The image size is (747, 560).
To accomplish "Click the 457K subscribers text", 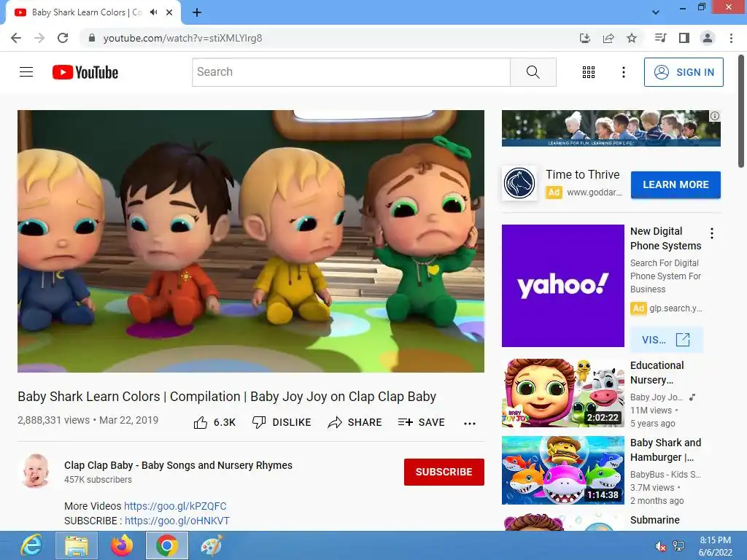I will coord(98,480).
